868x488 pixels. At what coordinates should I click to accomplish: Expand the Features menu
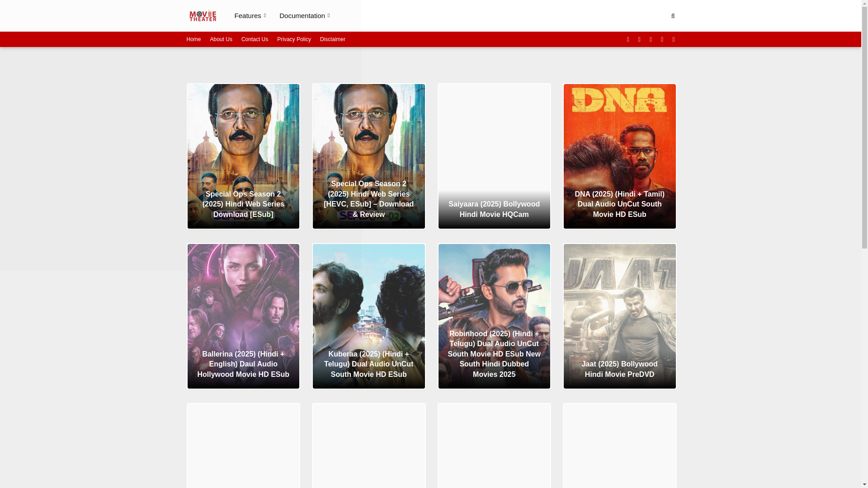click(250, 16)
